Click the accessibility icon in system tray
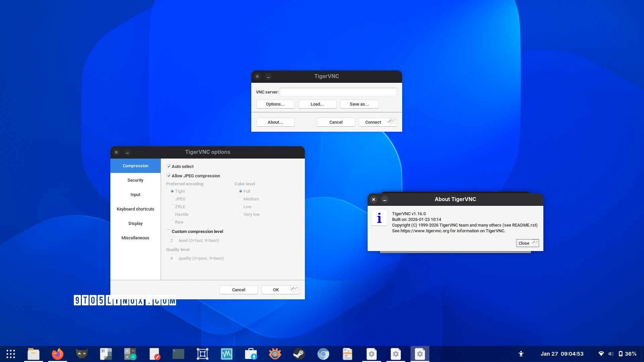644x362 pixels. [x=521, y=354]
